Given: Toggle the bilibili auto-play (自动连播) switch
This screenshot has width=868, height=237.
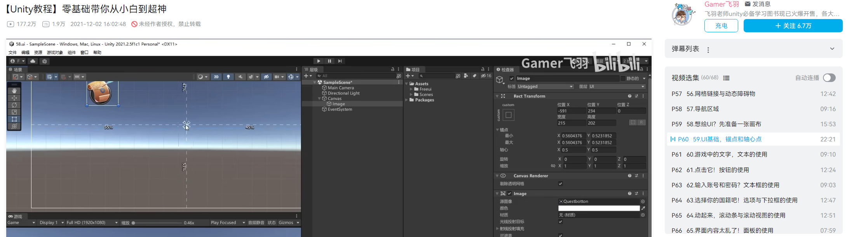Looking at the screenshot, I should pos(829,78).
